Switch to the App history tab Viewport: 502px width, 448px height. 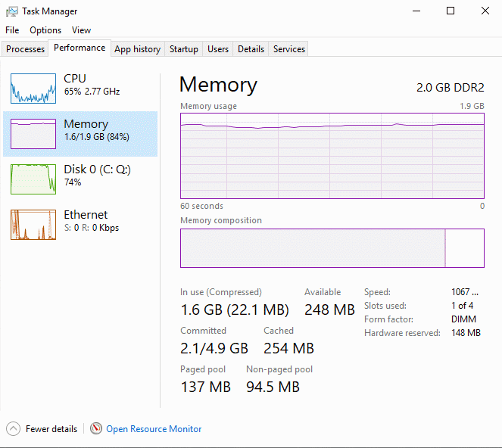tap(137, 49)
